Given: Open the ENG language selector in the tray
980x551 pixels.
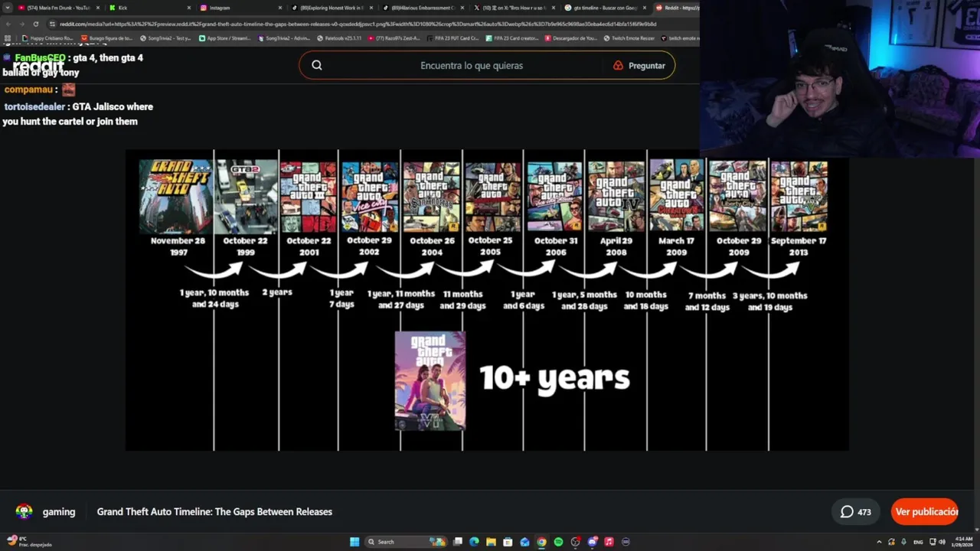Looking at the screenshot, I should 918,542.
